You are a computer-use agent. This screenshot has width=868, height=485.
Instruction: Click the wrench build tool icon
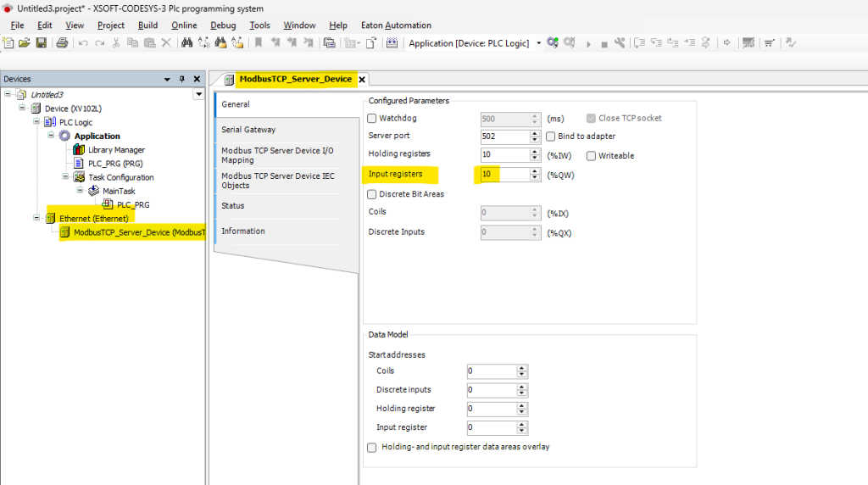620,42
